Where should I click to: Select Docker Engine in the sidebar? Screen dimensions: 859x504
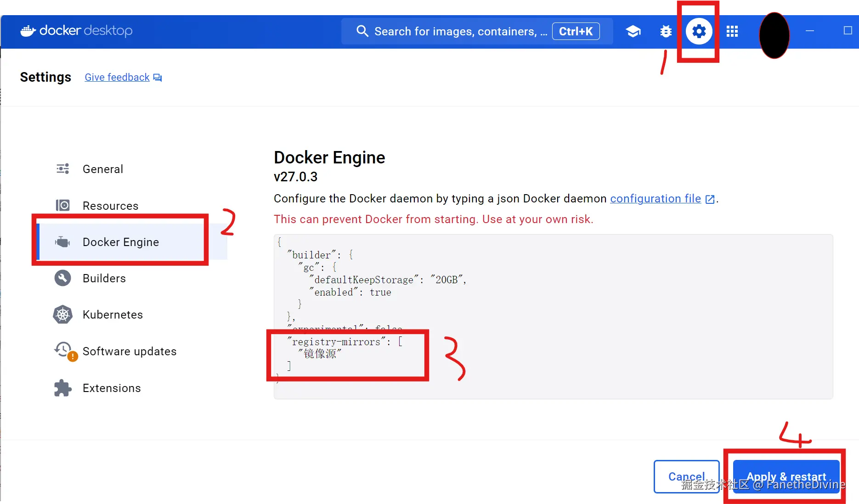click(120, 242)
